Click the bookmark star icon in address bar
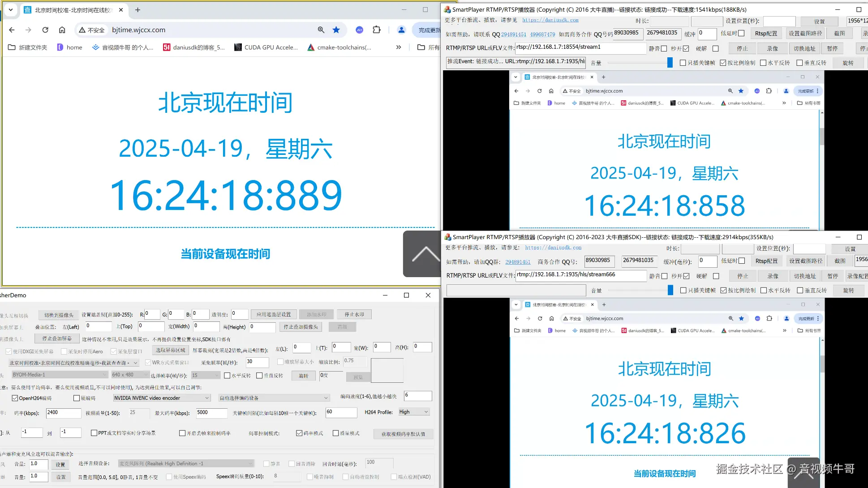The width and height of the screenshot is (868, 488). point(336,30)
